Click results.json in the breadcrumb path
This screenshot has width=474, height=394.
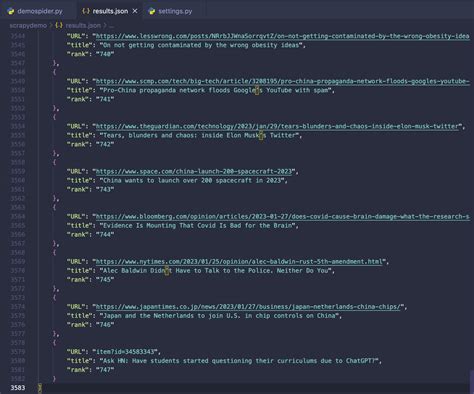[83, 26]
